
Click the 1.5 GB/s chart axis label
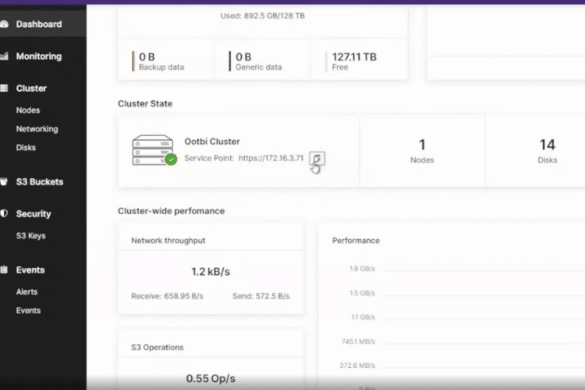tap(362, 293)
